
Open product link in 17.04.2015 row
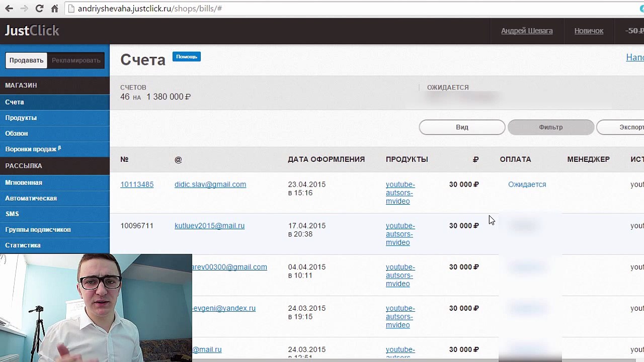click(400, 234)
